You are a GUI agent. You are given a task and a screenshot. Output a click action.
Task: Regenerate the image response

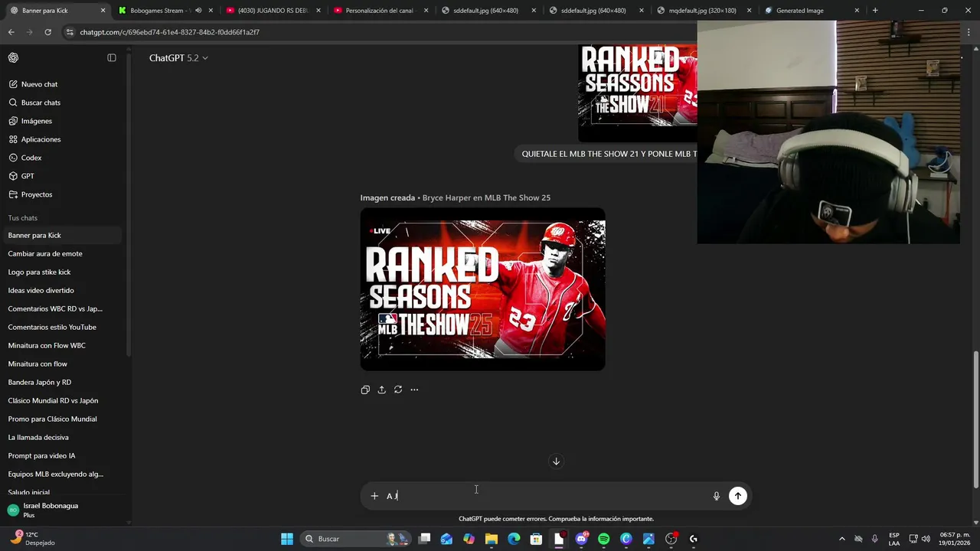click(398, 390)
